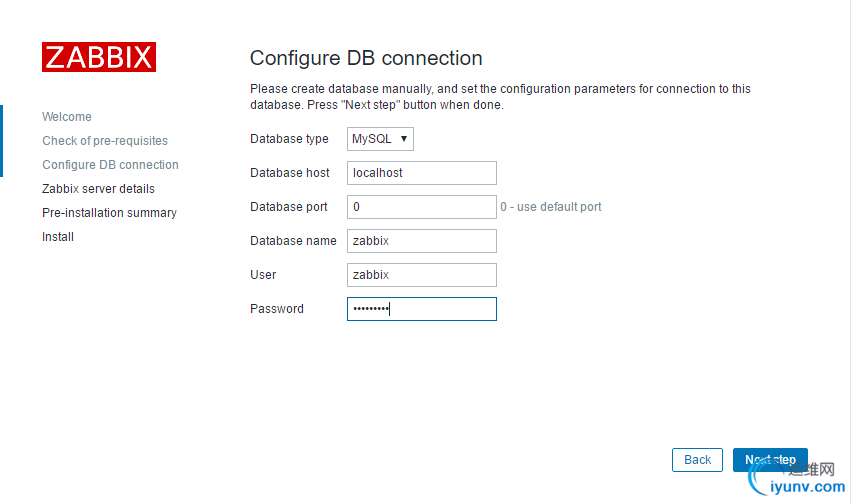Click the Configure DB connection heading
Viewport: 851px width, 503px height.
pos(366,58)
